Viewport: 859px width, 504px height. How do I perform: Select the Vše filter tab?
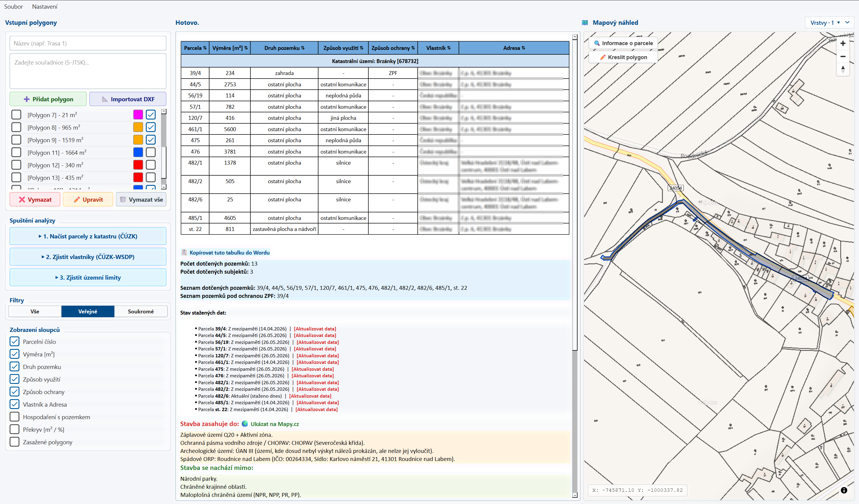click(35, 312)
